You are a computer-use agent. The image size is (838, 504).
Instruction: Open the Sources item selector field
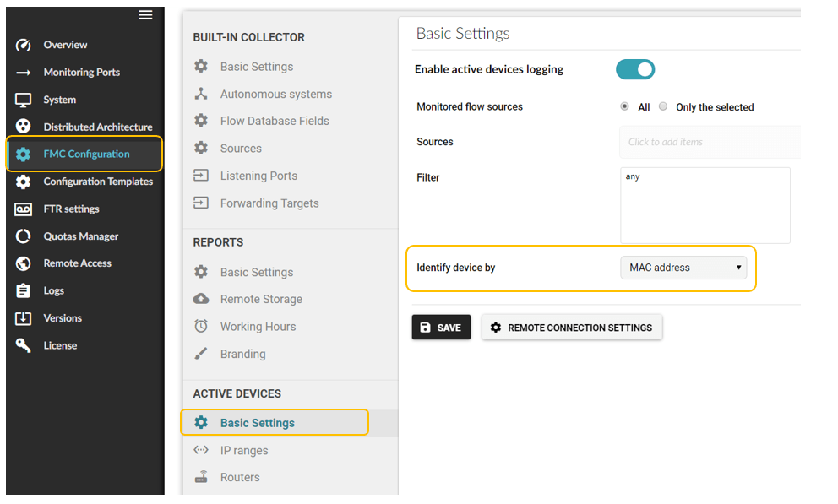pyautogui.click(x=708, y=142)
